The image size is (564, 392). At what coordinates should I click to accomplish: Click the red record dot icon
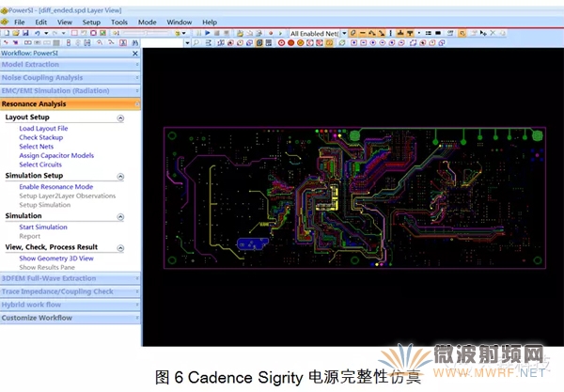tap(271, 33)
